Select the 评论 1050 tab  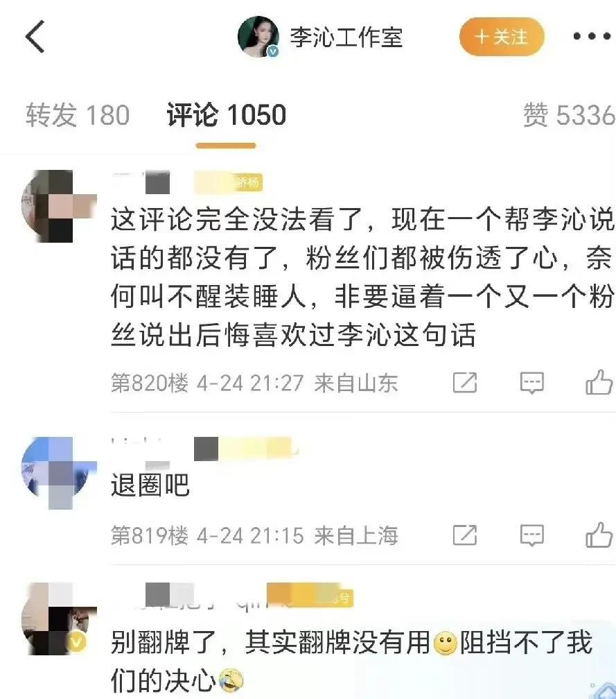(x=227, y=115)
